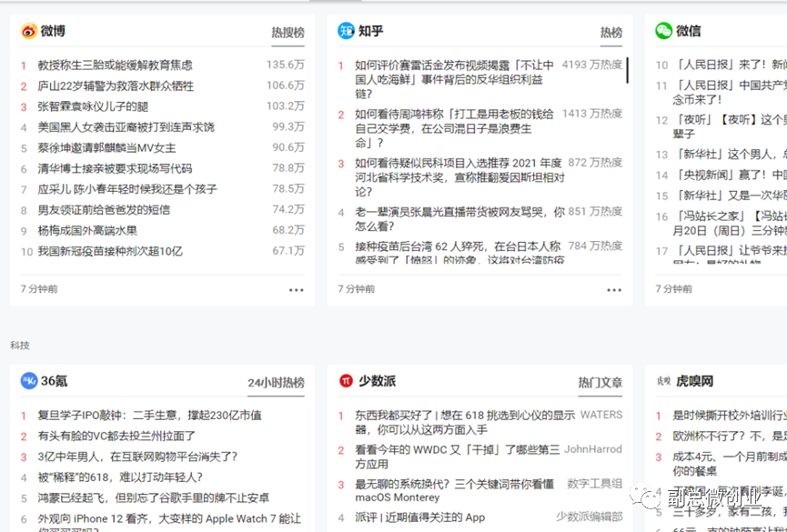Open 少数派 article 派评 近期值得关注的 App
The width and height of the screenshot is (787, 532).
tap(420, 517)
